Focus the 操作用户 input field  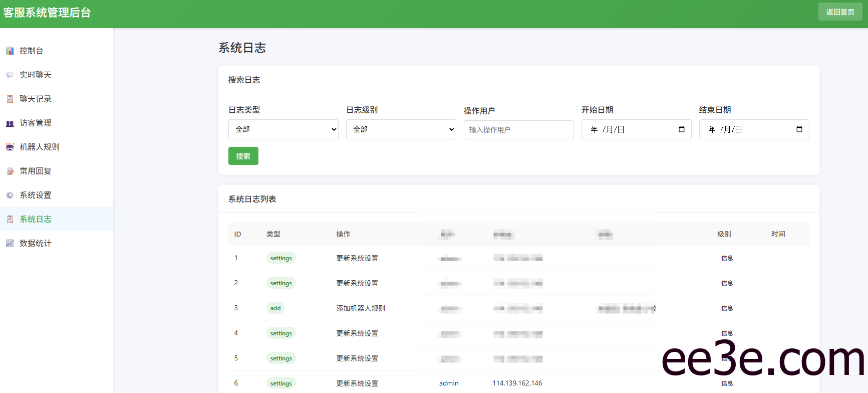518,130
